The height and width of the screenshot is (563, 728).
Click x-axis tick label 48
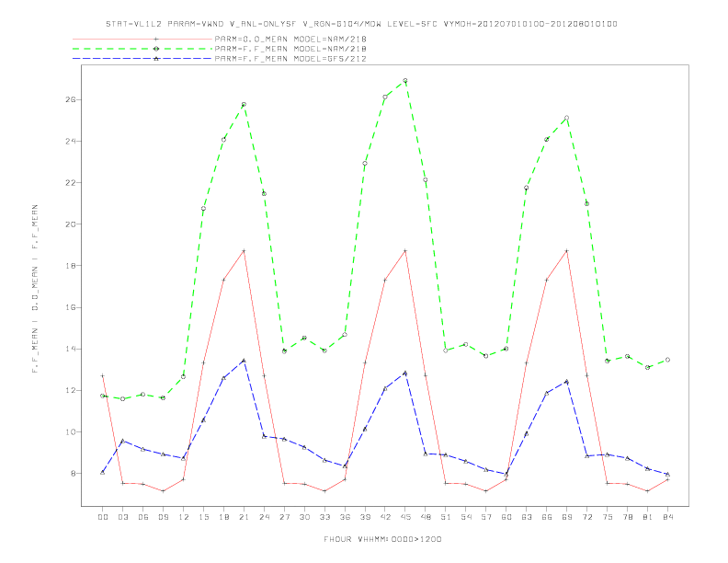pos(426,517)
